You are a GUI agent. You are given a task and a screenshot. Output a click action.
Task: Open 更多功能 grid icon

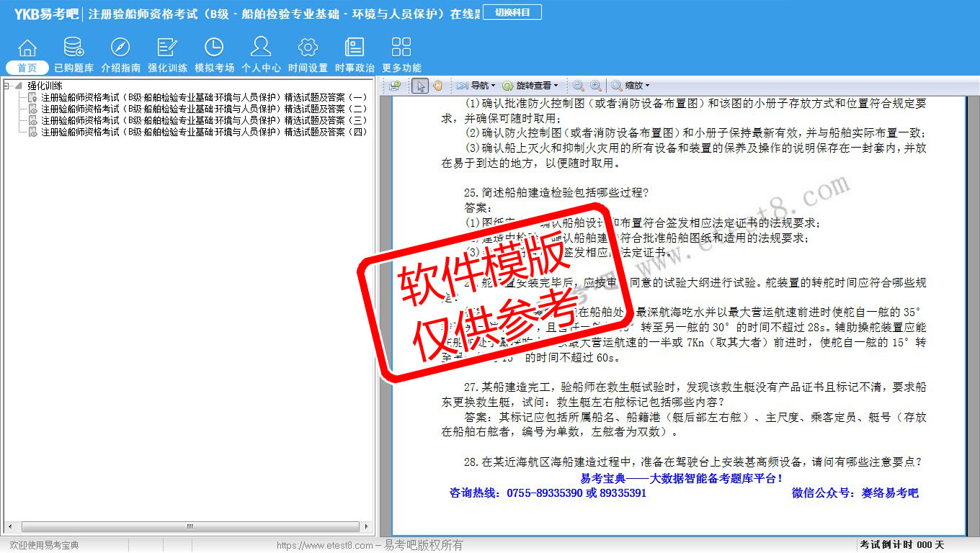[401, 48]
